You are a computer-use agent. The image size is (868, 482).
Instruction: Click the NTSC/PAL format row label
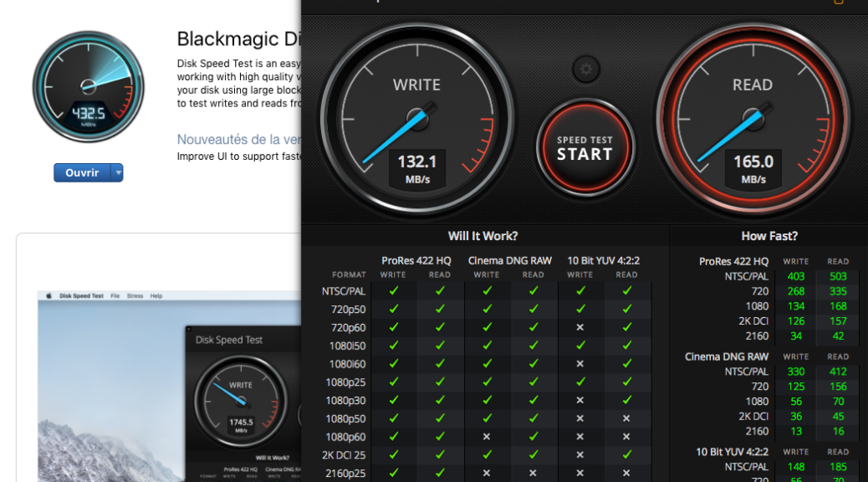click(344, 291)
